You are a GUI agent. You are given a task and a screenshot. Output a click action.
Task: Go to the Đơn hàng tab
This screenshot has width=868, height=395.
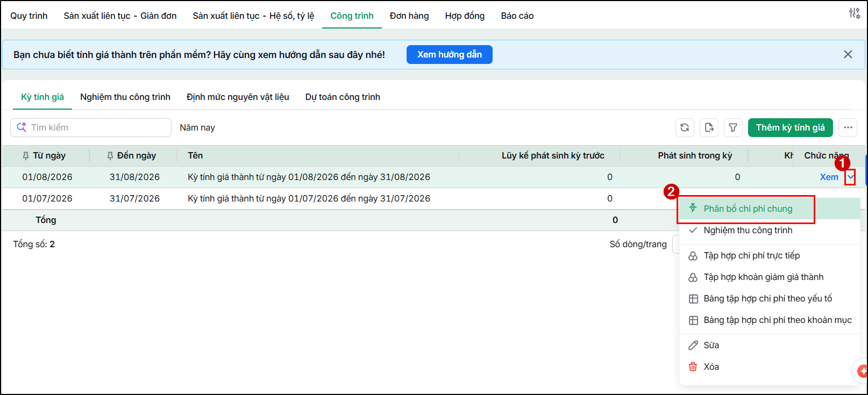click(x=409, y=16)
